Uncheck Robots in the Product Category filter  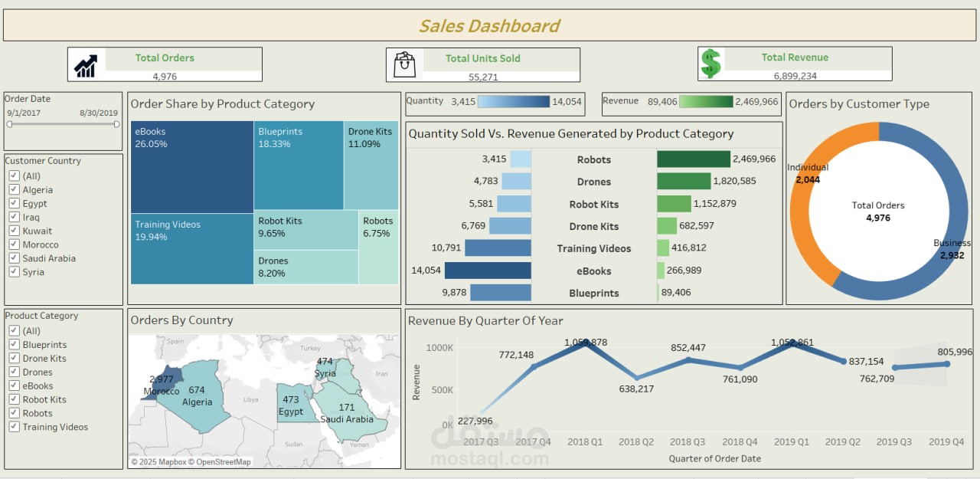(14, 413)
